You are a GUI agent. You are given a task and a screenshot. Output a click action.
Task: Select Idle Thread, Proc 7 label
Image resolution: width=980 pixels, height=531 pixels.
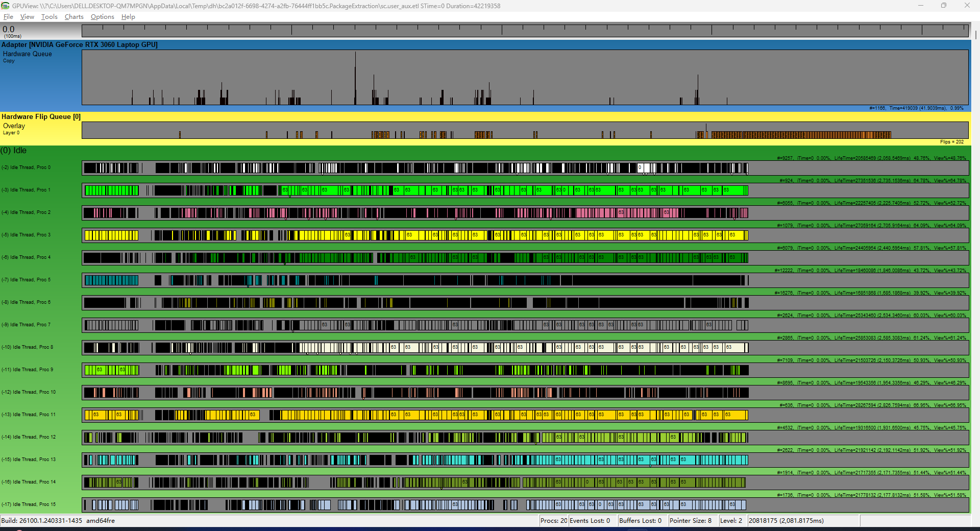(x=26, y=325)
